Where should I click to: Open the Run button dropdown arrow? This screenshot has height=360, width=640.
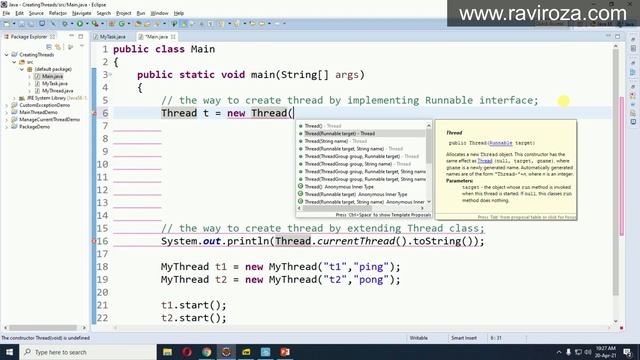coord(87,24)
